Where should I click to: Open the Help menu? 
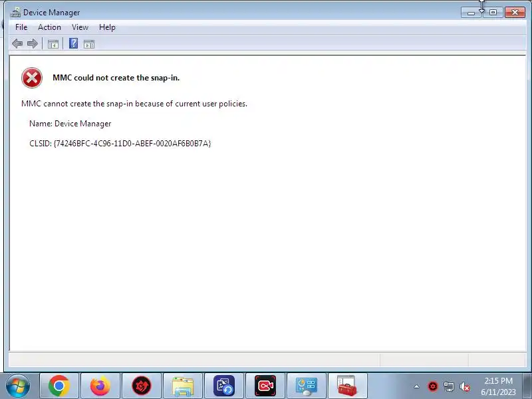point(107,27)
